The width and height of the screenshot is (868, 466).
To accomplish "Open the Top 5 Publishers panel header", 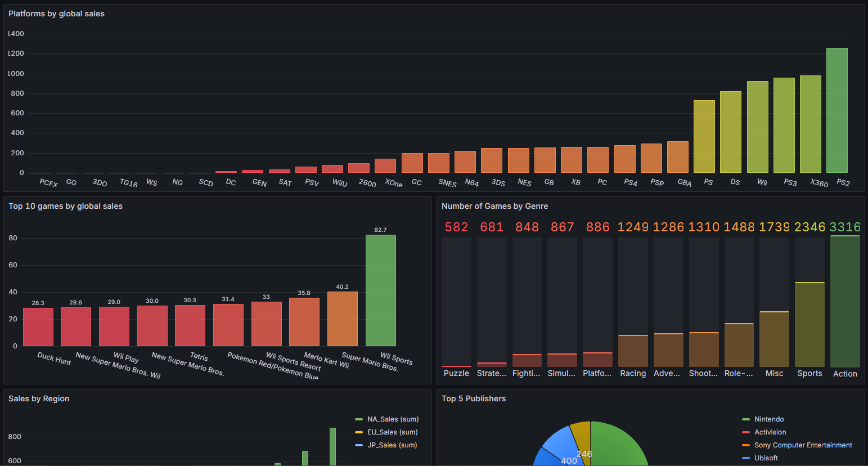I will tap(473, 398).
